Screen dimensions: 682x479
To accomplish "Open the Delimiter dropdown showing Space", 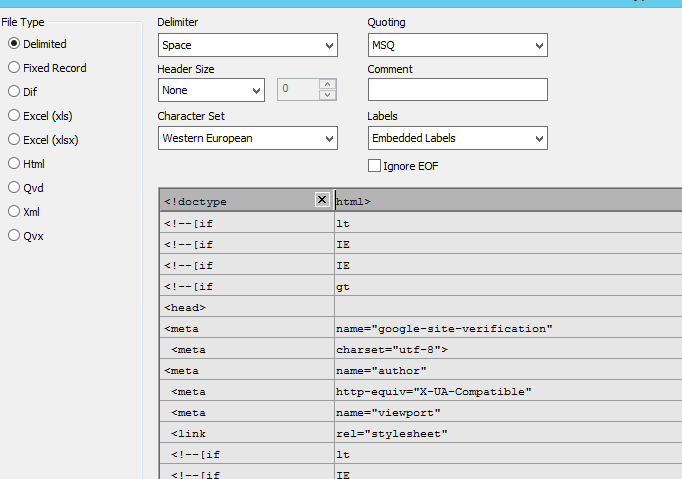I will 248,46.
